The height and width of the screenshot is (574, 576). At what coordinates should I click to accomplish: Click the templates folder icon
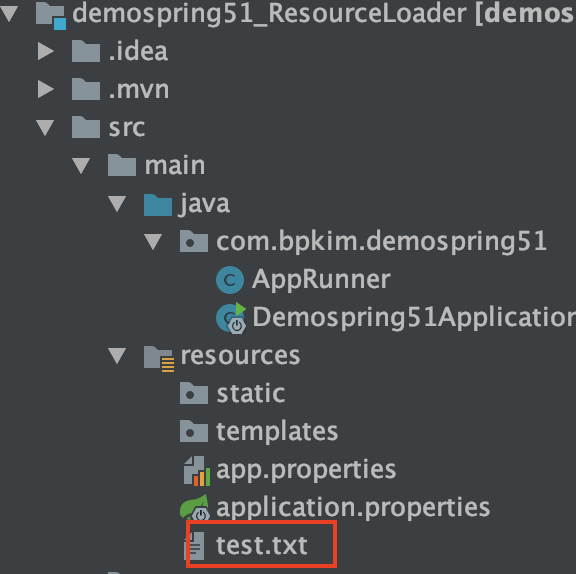194,431
